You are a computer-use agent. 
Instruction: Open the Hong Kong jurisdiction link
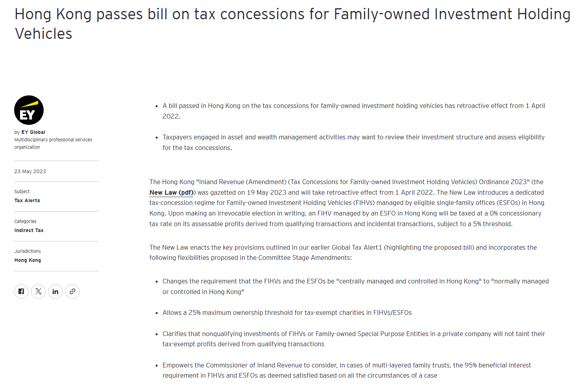(x=28, y=260)
